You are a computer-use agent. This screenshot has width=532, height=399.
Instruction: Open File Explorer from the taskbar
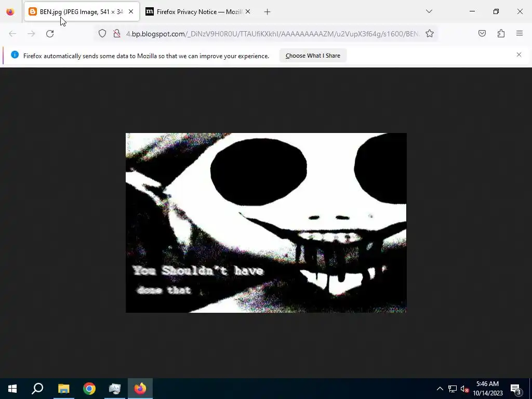click(63, 389)
